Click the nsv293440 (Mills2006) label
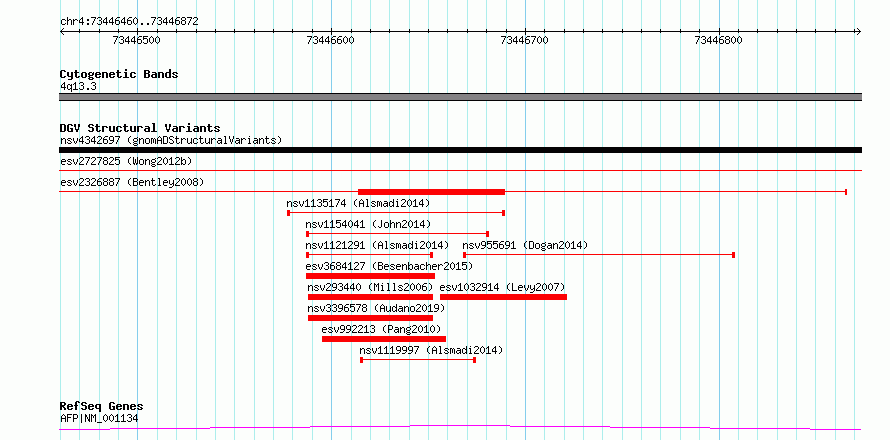Viewport: 890px width, 440px height. 370,287
